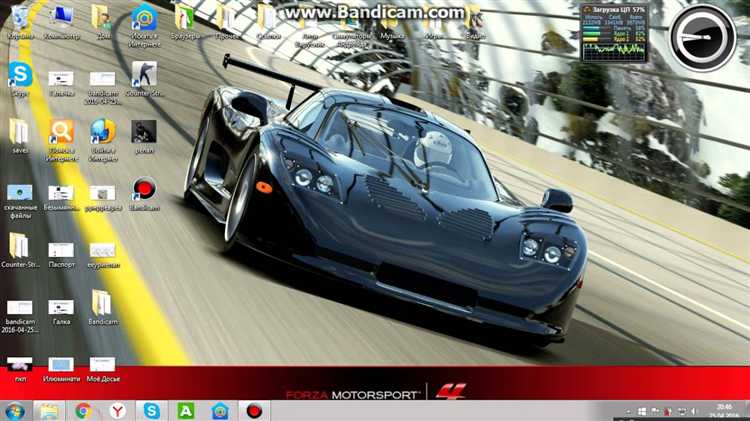Launch Google Chrome from the taskbar
This screenshot has width=750, height=421.
tap(83, 411)
